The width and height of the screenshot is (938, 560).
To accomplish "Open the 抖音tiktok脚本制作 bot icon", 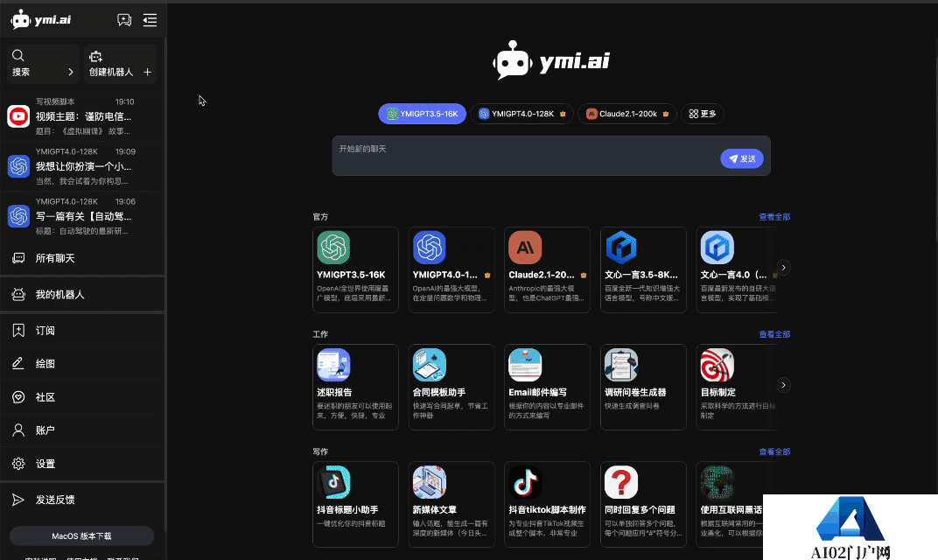I will coord(525,482).
